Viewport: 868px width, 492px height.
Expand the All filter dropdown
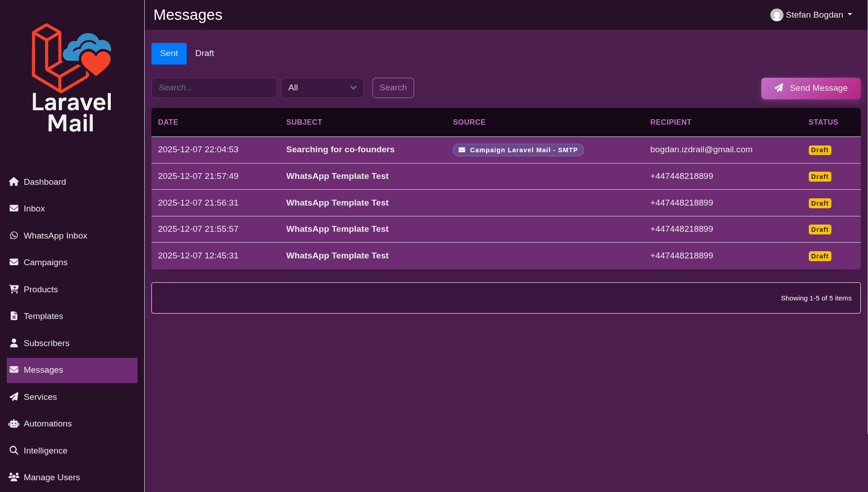tap(322, 88)
